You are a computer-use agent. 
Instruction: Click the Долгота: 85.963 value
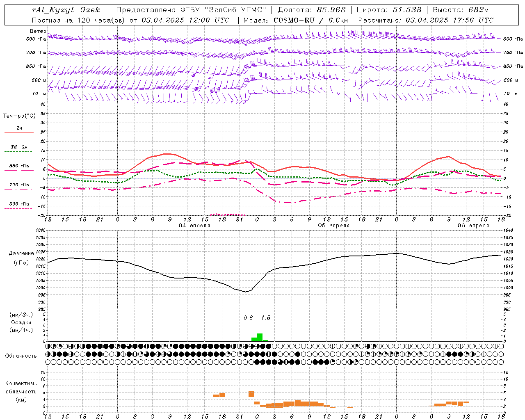coord(312,10)
